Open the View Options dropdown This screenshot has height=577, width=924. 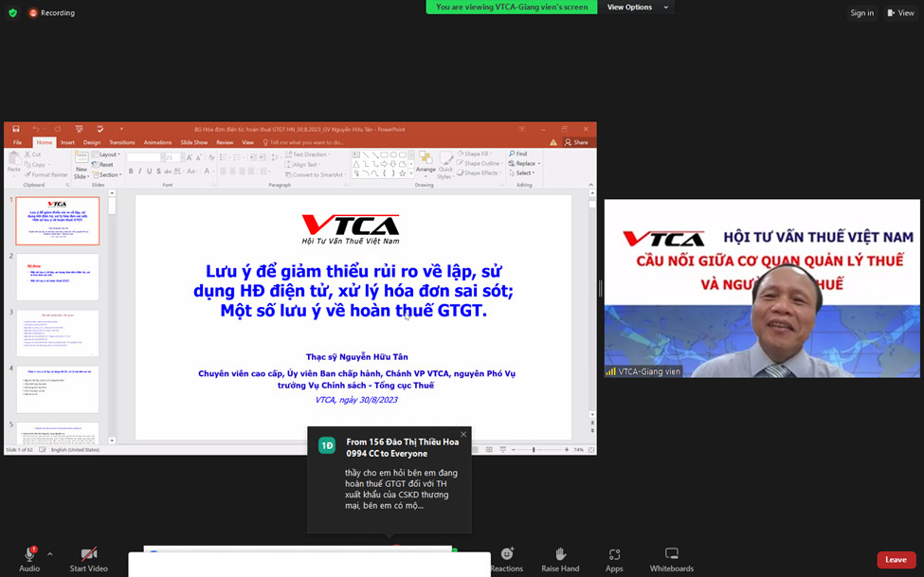click(638, 7)
